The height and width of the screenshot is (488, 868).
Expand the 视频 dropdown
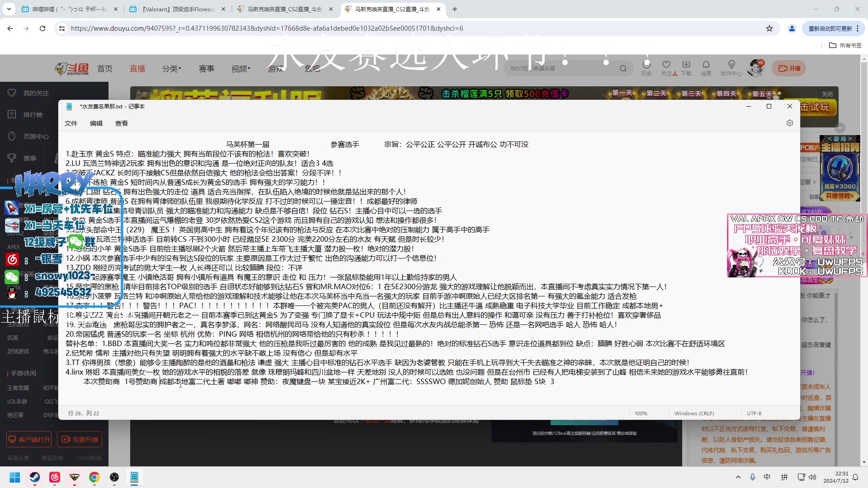point(241,69)
